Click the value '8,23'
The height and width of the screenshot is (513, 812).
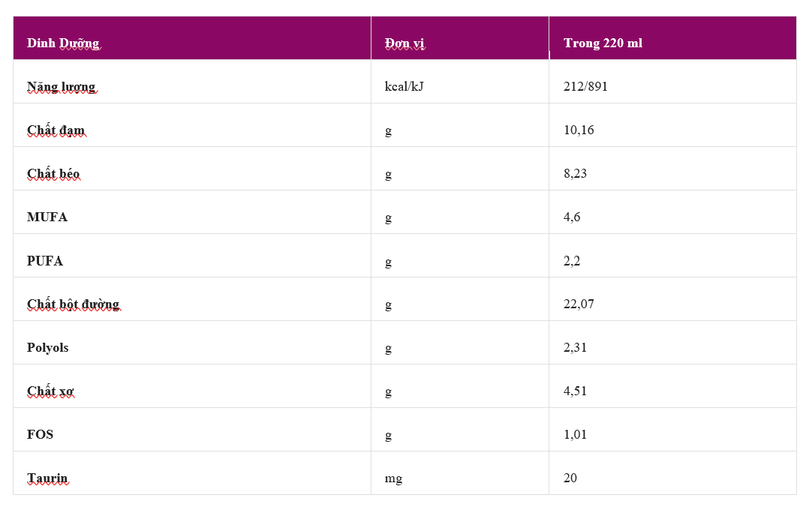575,173
